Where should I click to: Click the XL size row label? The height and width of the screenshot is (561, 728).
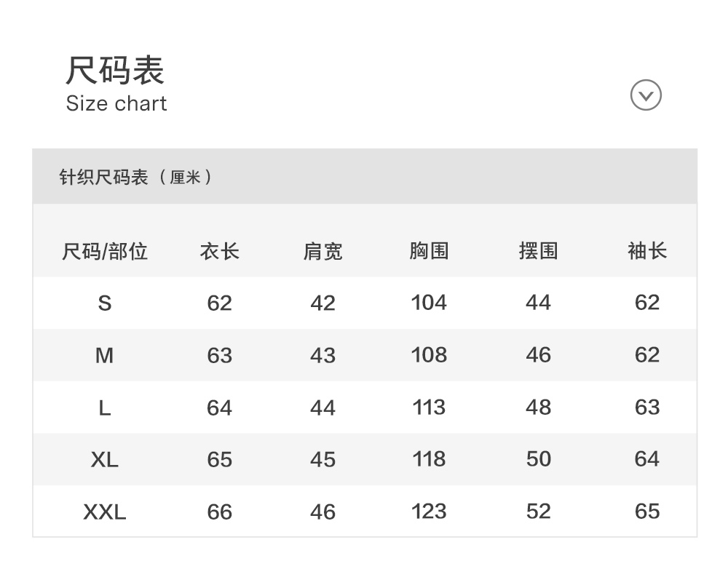105,459
